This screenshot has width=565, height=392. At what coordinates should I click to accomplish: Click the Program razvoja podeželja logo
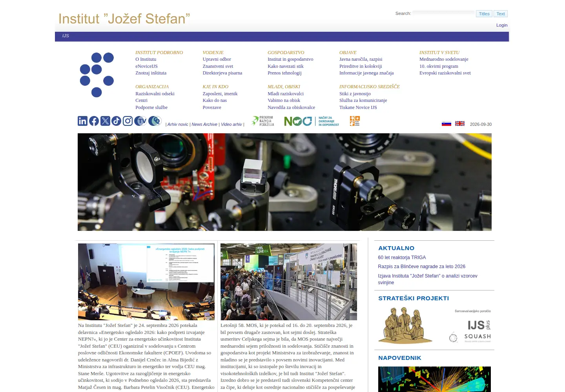tap(263, 121)
